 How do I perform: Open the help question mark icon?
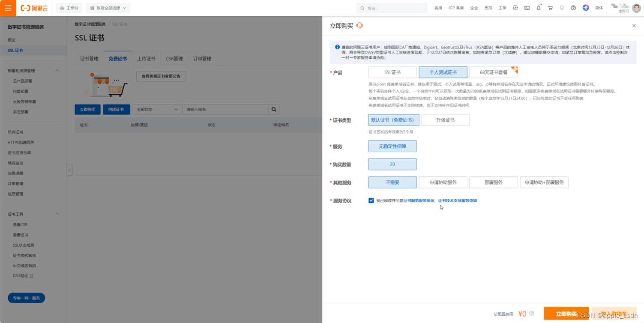[573, 8]
